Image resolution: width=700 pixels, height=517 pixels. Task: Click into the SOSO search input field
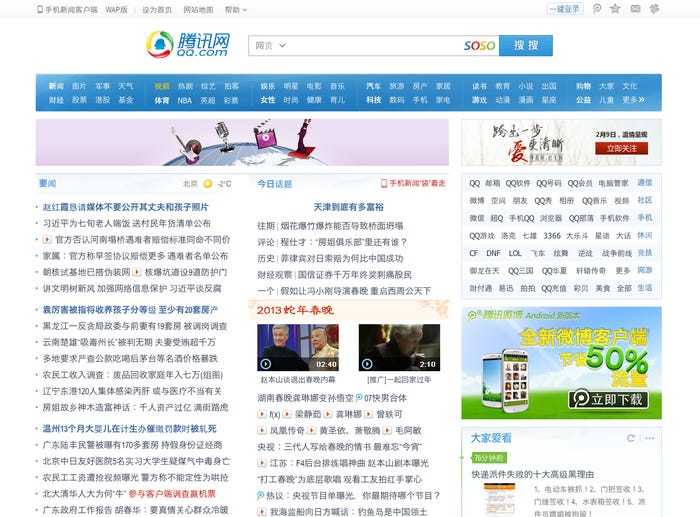(x=374, y=46)
